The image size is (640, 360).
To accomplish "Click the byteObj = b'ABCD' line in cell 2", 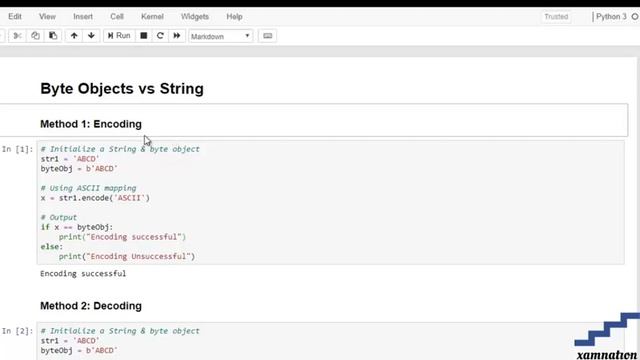I will click(x=79, y=351).
